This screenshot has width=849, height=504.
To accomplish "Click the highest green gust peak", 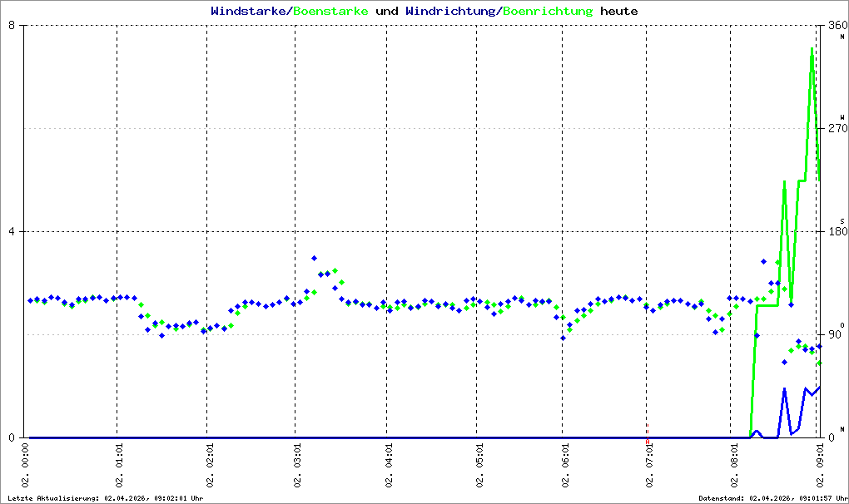I will pos(812,49).
